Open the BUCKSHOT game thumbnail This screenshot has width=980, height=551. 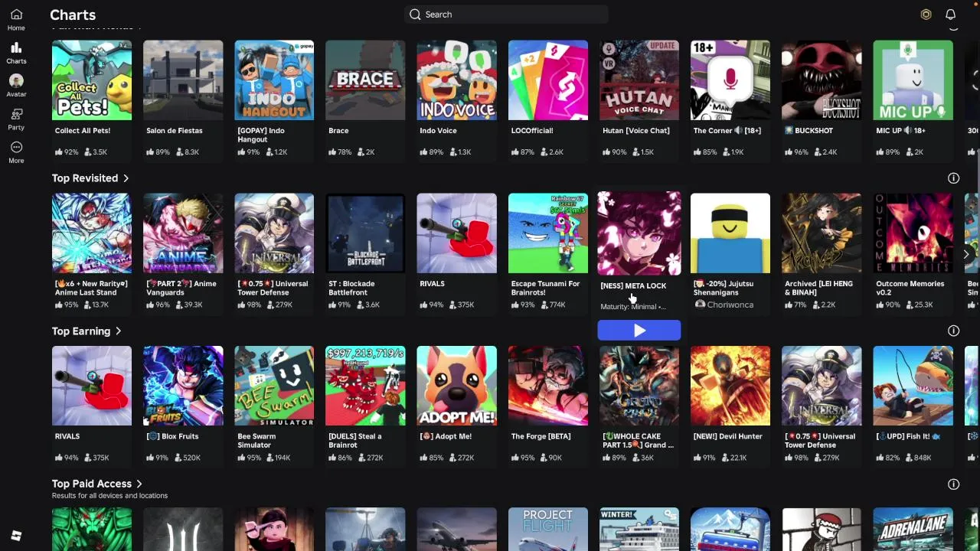click(822, 80)
